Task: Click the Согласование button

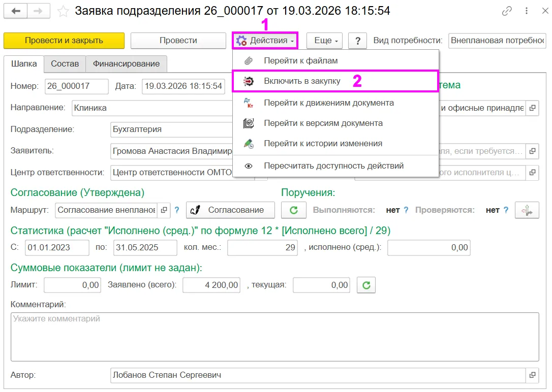Action: [230, 210]
